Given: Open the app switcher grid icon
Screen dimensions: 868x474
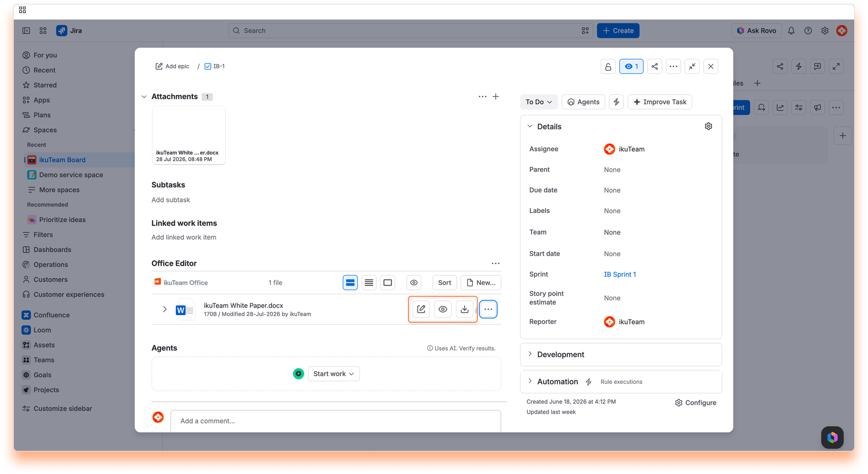Looking at the screenshot, I should click(43, 30).
